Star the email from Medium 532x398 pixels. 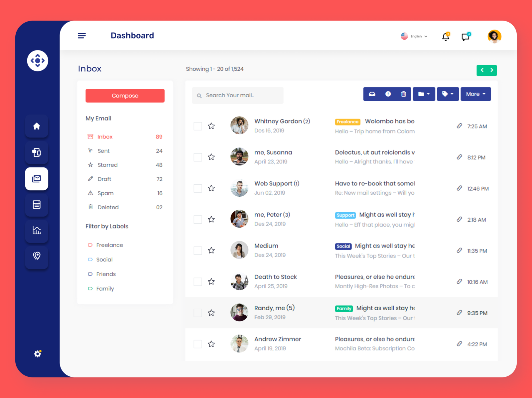tap(211, 250)
